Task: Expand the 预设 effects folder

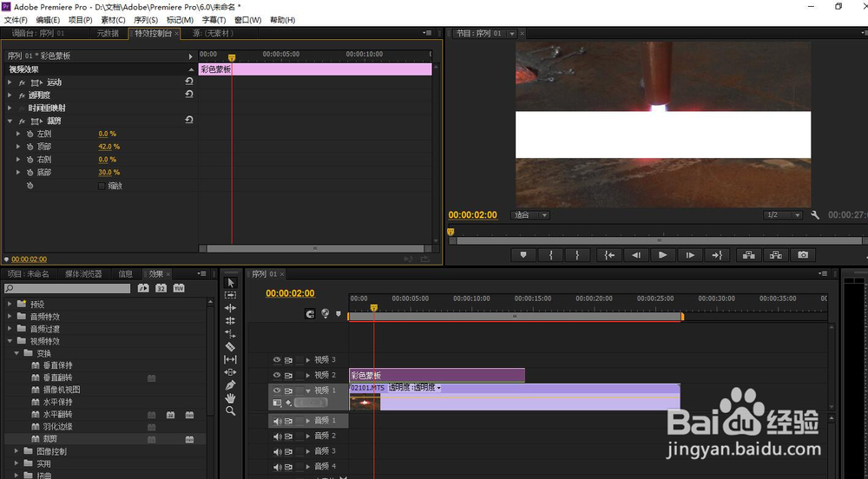Action: 10,305
